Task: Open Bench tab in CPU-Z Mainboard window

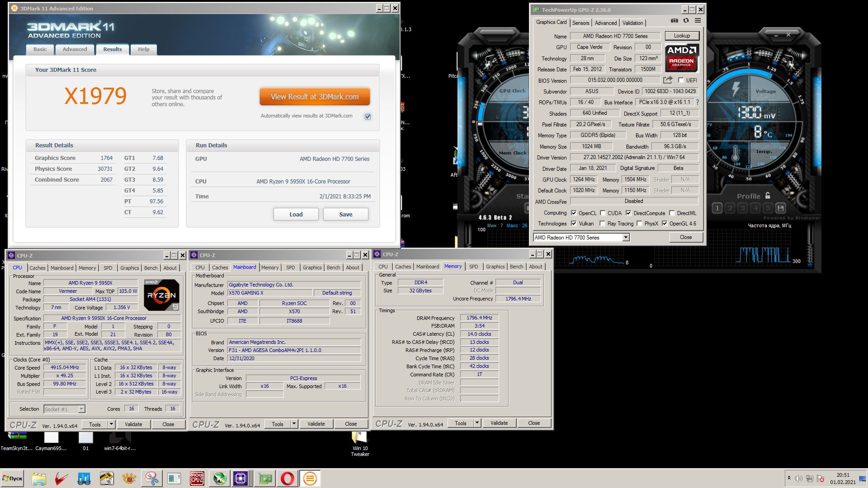Action: point(333,267)
